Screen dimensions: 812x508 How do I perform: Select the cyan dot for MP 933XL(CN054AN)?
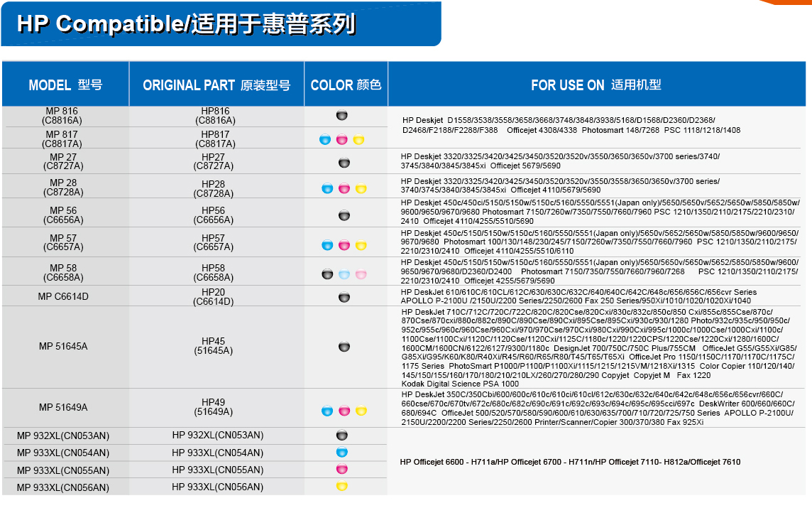coord(342,452)
